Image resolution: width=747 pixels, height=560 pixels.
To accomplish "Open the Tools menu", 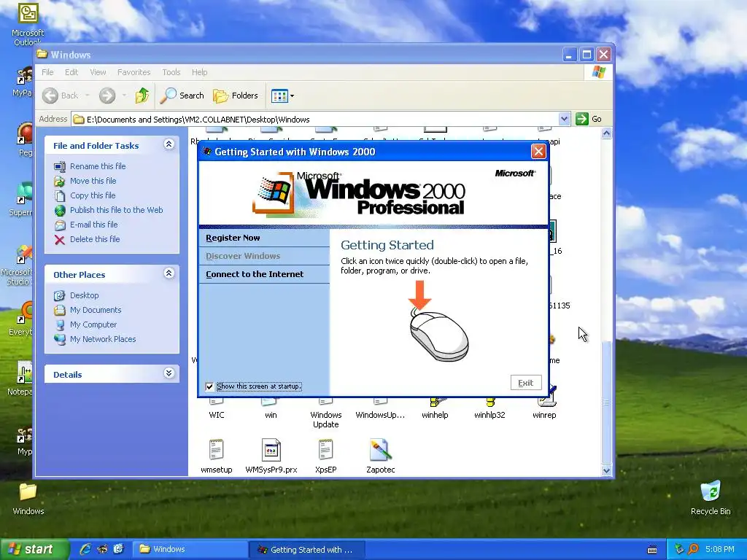I will click(171, 72).
